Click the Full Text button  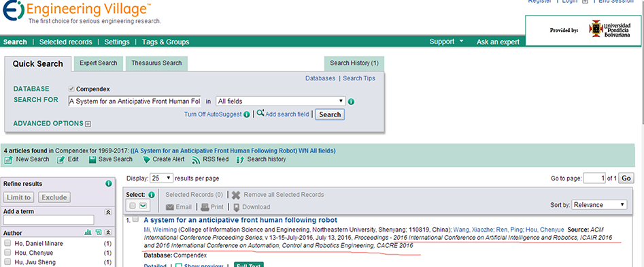[x=249, y=265]
